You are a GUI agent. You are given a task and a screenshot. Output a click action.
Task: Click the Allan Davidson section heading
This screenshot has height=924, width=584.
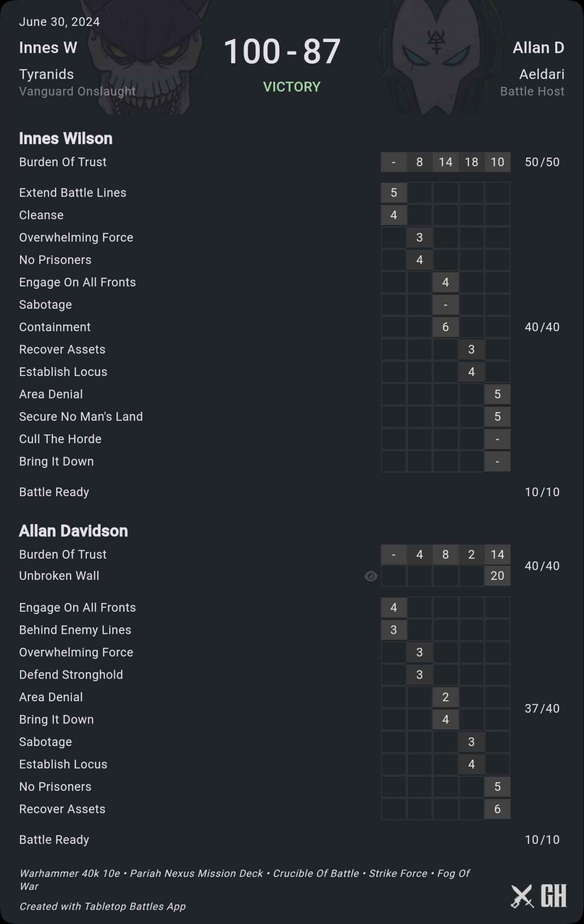point(73,531)
